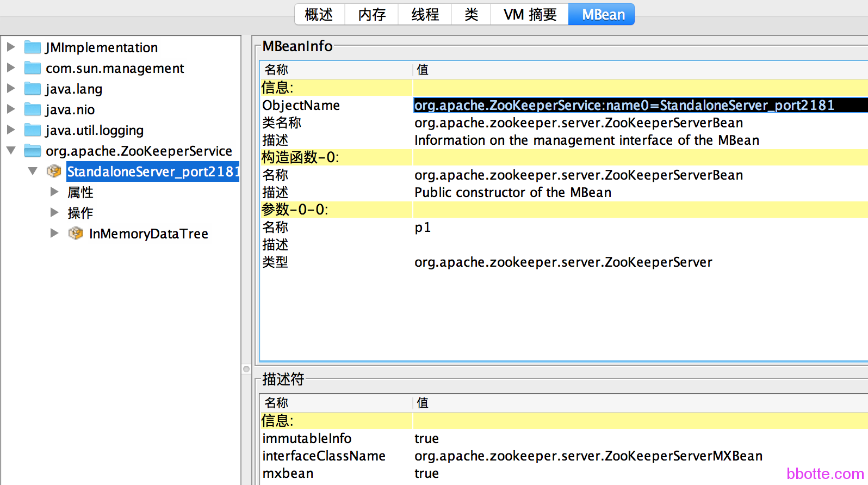Select the java.nio tree label
This screenshot has height=485, width=868.
pos(70,109)
